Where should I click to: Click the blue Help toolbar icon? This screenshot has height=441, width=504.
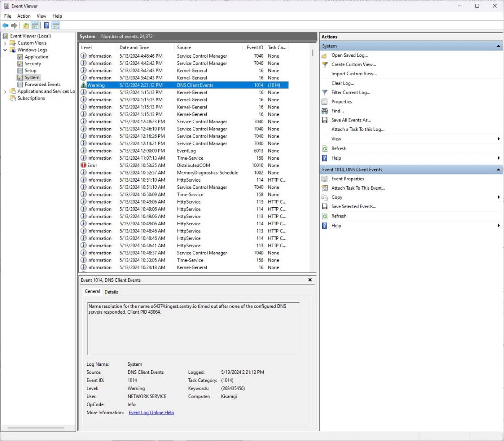pyautogui.click(x=47, y=26)
